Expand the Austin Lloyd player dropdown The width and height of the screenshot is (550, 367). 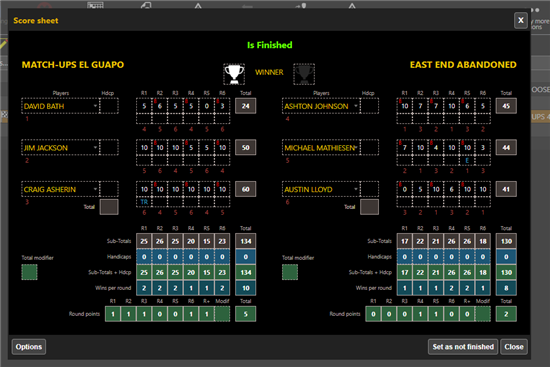tap(356, 189)
